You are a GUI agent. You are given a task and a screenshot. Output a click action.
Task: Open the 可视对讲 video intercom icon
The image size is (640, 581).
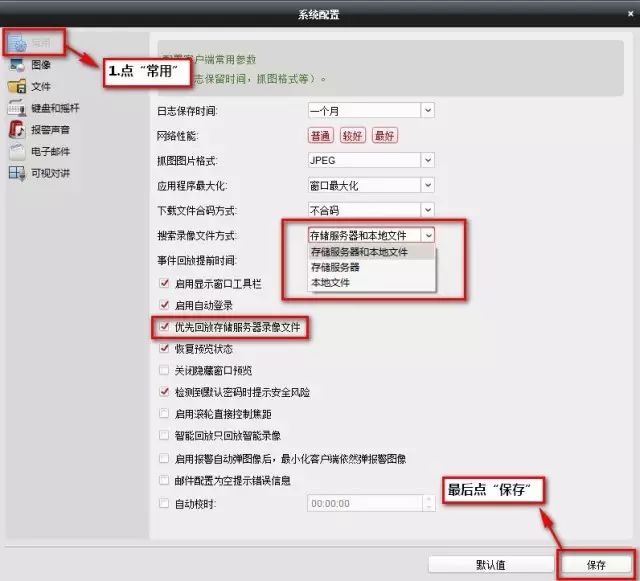(x=16, y=174)
